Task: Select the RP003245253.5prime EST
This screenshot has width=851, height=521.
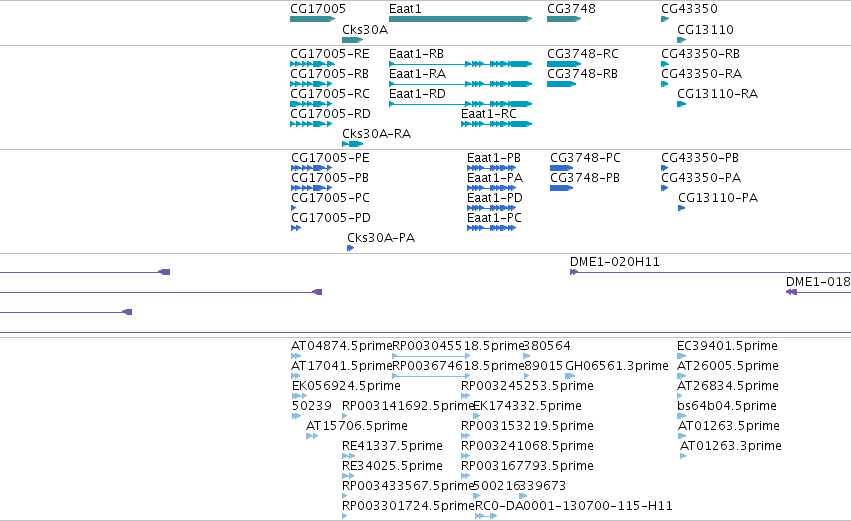Action: [x=466, y=396]
